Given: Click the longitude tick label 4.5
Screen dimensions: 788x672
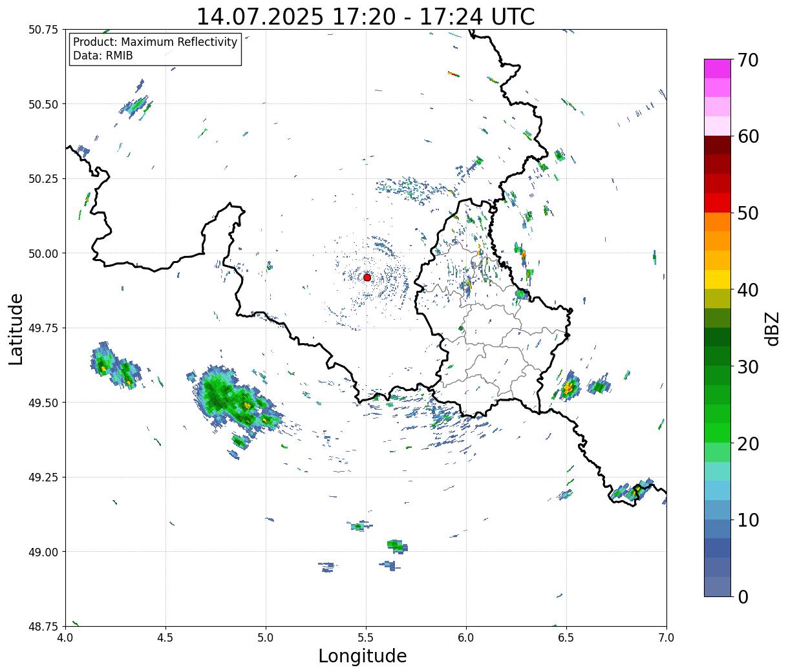Looking at the screenshot, I should [165, 637].
